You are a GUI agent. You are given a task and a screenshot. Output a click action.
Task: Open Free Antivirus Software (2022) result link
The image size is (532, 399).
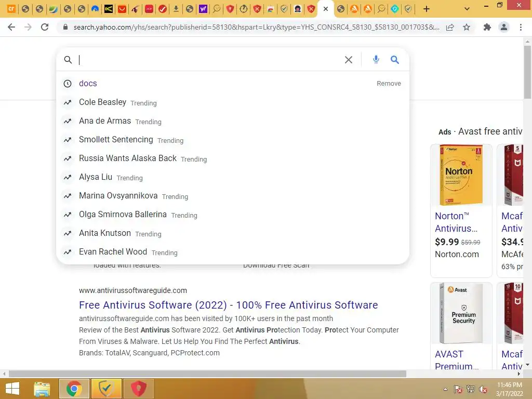229,305
